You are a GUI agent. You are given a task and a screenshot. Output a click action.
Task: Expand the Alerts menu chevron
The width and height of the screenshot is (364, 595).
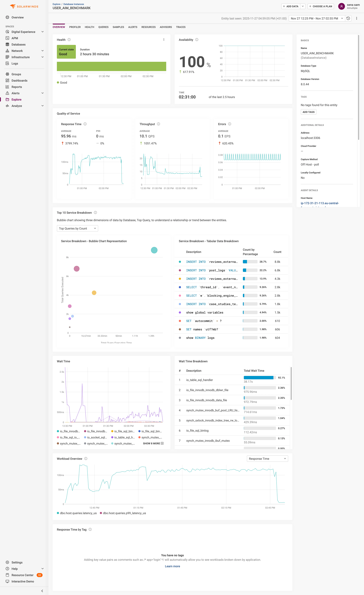42,93
